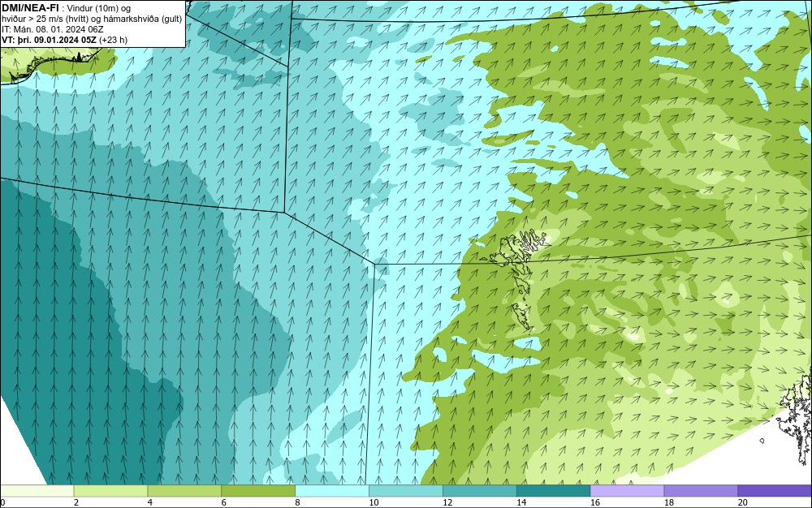Click the 4–6 m/s green legend swatch
The image size is (812, 508).
(x=184, y=490)
